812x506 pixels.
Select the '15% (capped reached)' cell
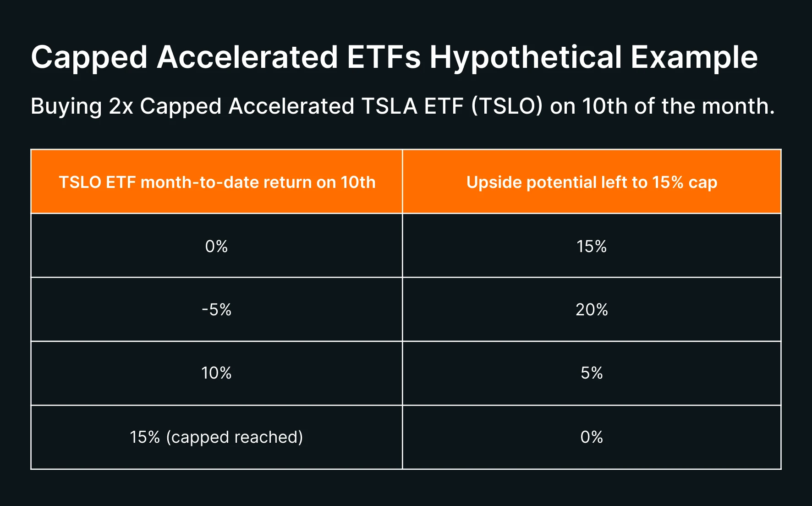216,437
